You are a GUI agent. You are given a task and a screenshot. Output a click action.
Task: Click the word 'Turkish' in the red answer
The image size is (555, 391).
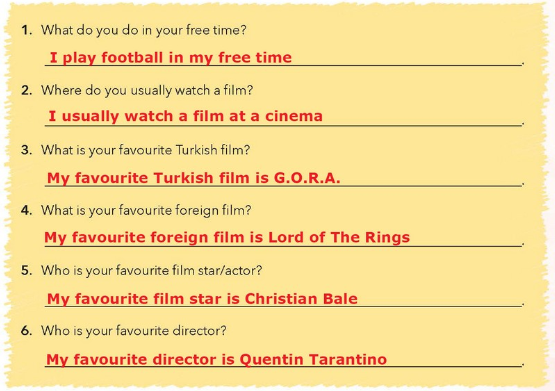pos(183,178)
